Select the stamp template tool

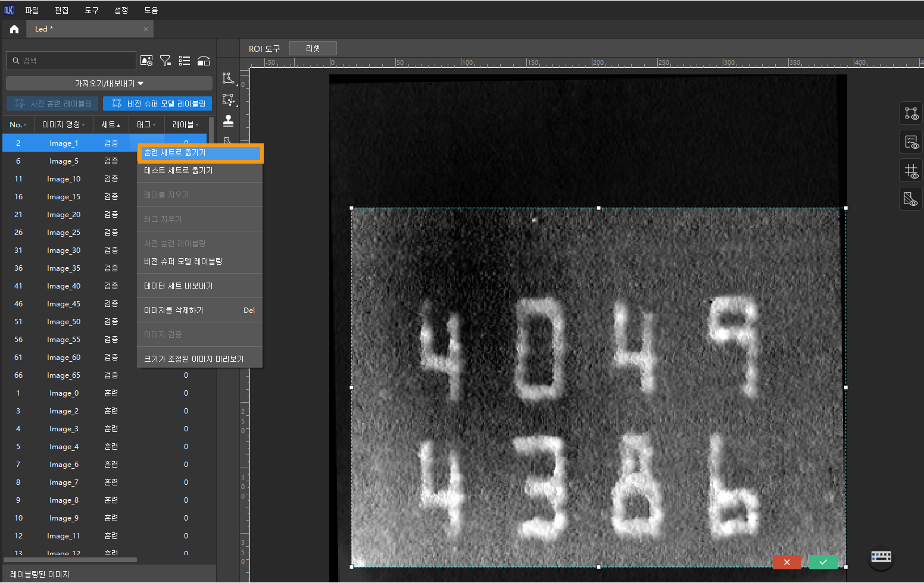coord(228,121)
